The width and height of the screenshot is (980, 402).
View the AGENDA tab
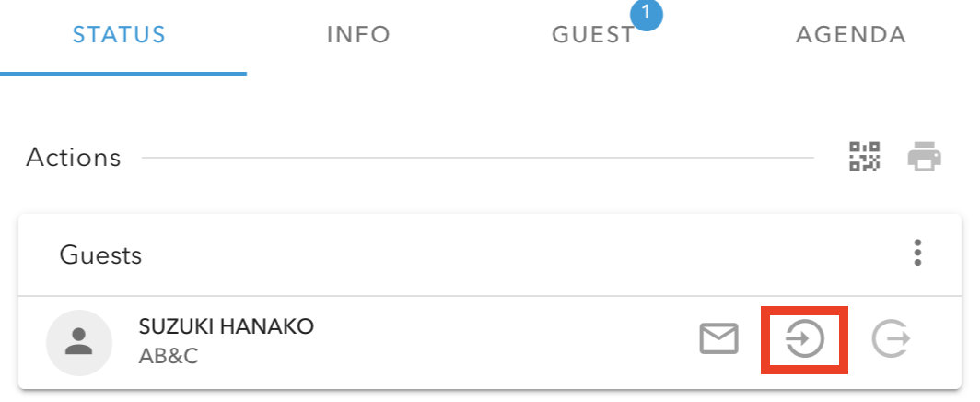point(851,34)
